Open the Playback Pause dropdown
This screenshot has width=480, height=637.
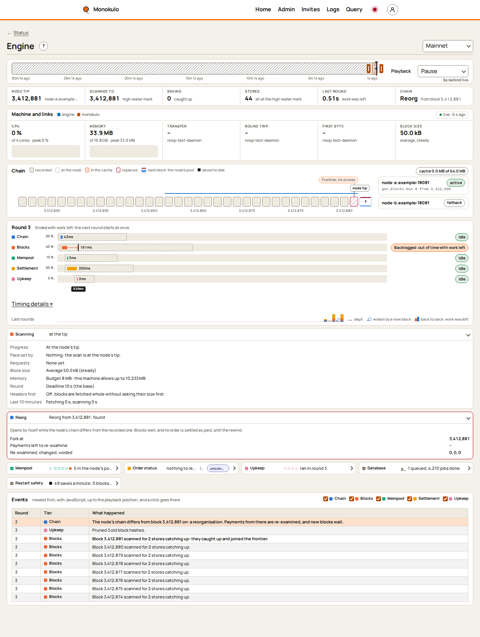click(x=443, y=71)
